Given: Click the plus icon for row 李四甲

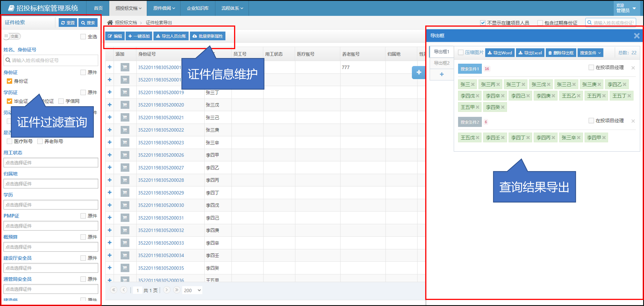Looking at the screenshot, I should pyautogui.click(x=109, y=155).
